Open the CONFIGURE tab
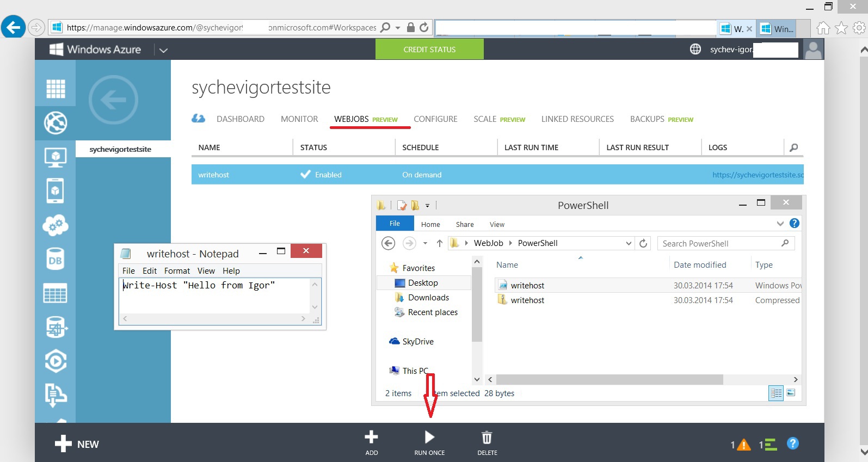 point(435,119)
